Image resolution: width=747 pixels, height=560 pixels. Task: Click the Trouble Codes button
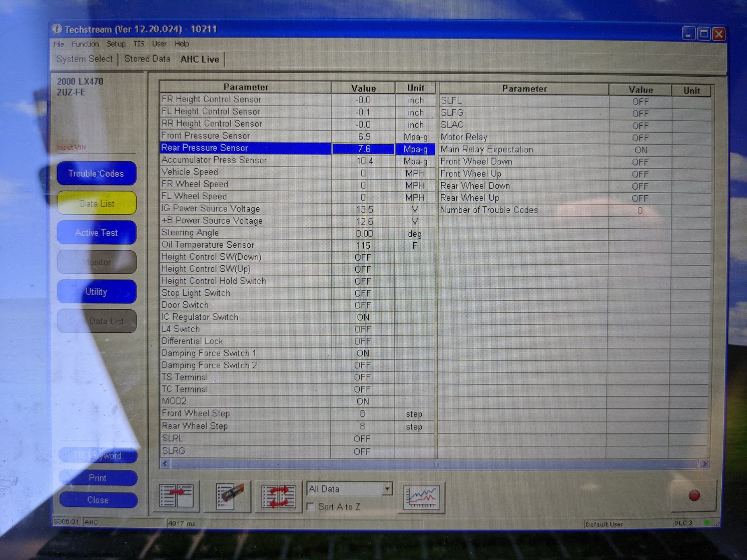click(x=96, y=173)
